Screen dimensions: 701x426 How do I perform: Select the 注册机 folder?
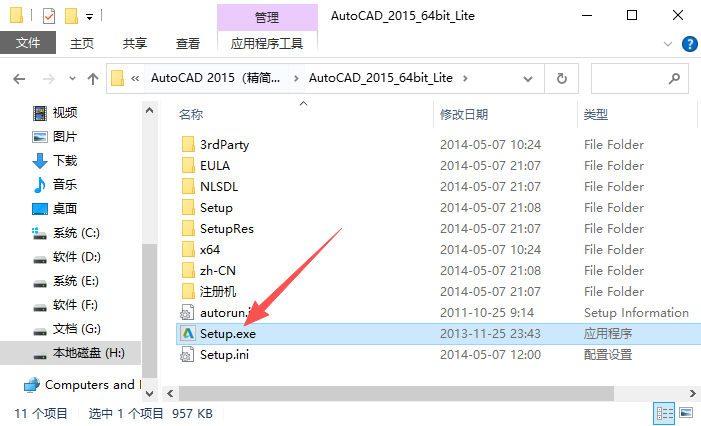click(218, 292)
